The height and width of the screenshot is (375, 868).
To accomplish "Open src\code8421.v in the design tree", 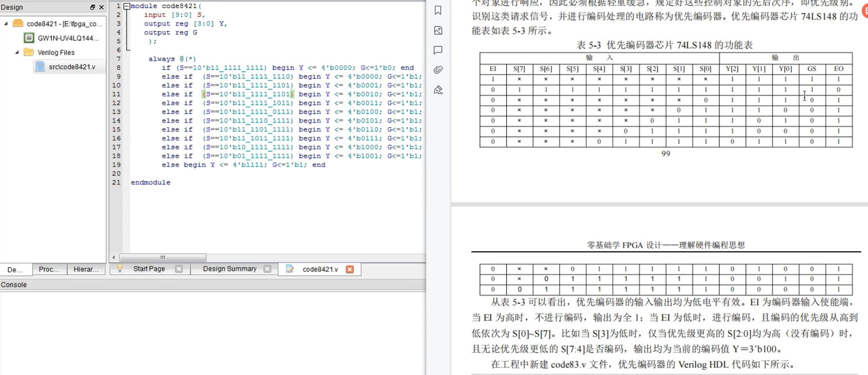I will 72,67.
